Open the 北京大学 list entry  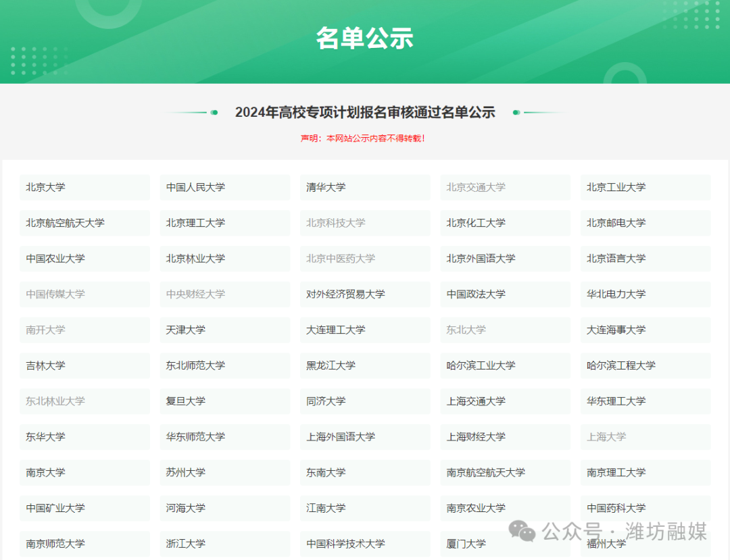pos(84,187)
